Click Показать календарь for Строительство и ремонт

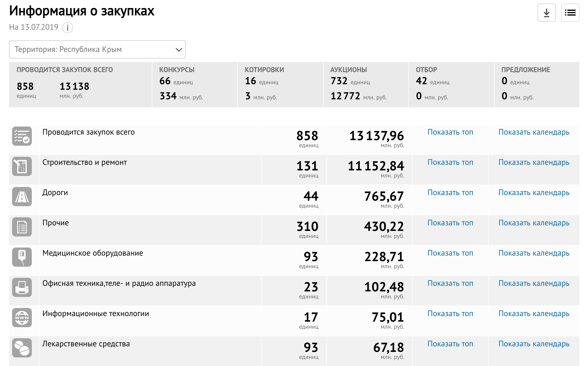(x=534, y=162)
